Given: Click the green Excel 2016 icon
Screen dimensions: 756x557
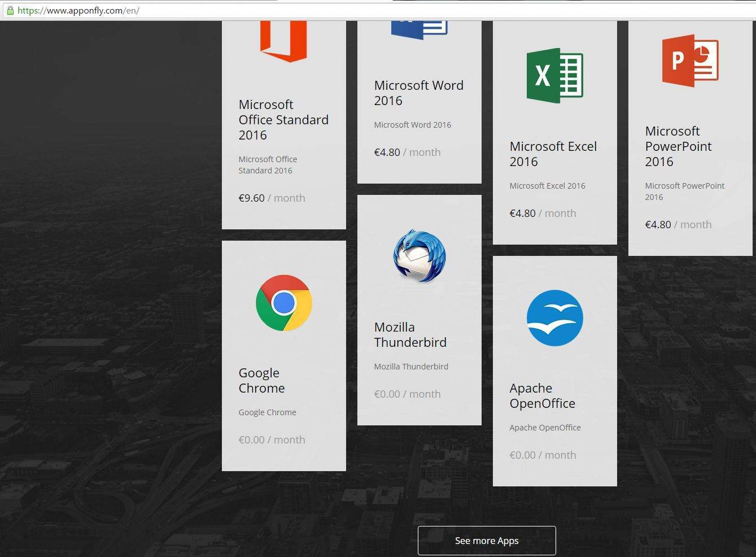Looking at the screenshot, I should (x=554, y=75).
